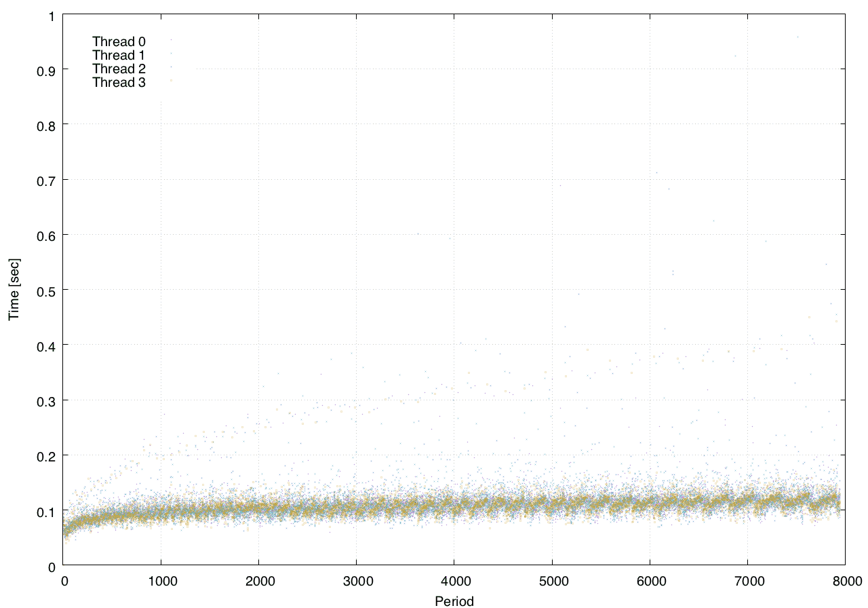Click the Period x-axis title

[454, 601]
